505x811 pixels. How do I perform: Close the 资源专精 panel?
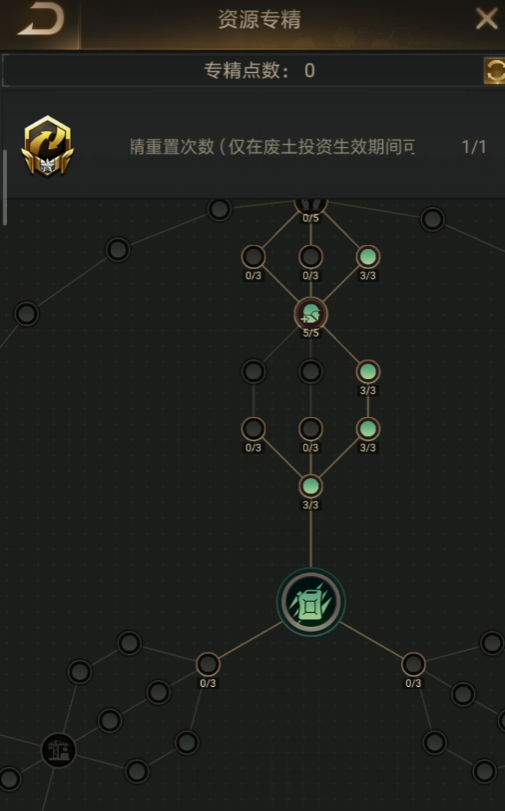point(486,20)
